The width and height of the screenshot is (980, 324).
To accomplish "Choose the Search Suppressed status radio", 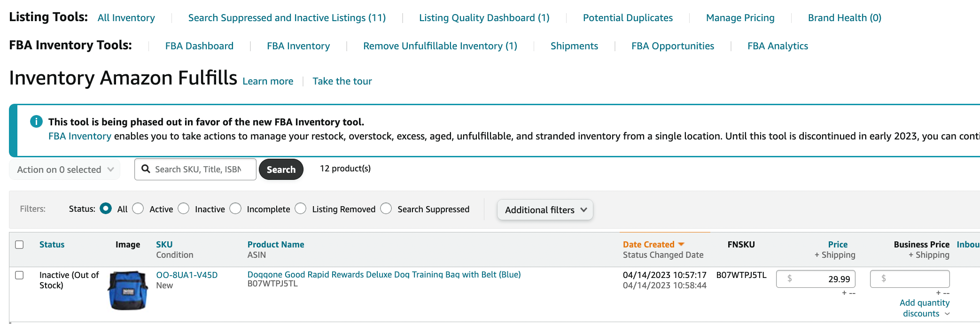I will click(386, 208).
